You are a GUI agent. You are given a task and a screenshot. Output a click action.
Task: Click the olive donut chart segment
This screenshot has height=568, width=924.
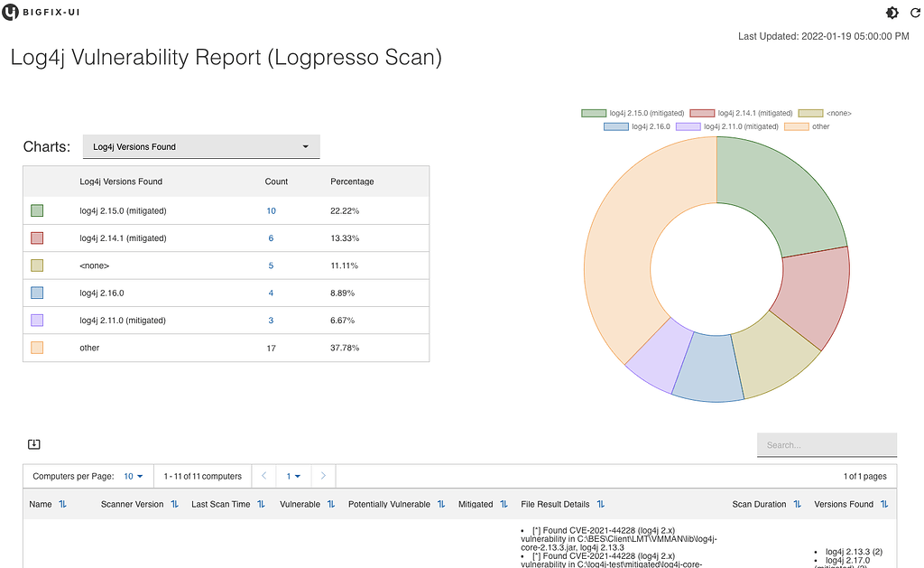(x=772, y=359)
